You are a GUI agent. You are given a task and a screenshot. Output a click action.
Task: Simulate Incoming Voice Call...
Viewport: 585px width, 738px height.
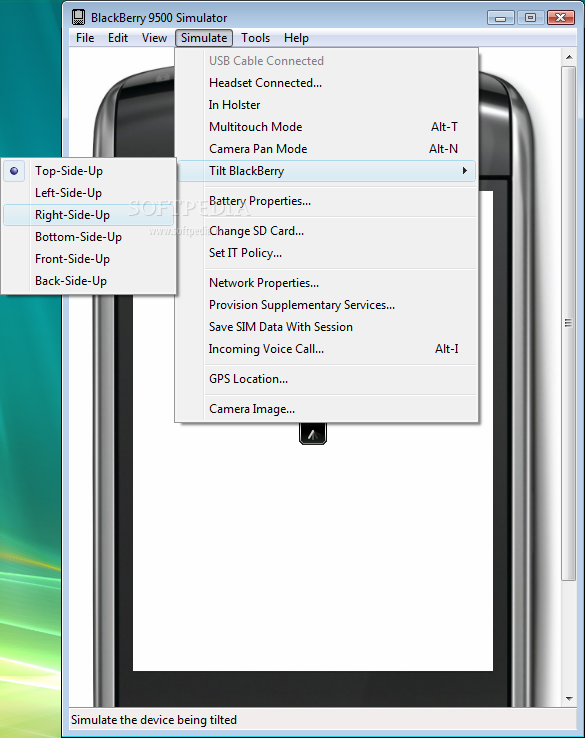(x=327, y=349)
